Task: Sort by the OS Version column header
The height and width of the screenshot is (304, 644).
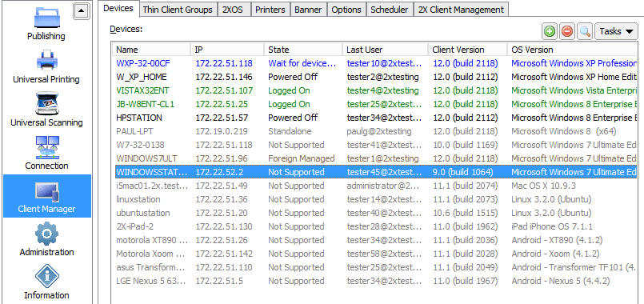Action: 572,50
